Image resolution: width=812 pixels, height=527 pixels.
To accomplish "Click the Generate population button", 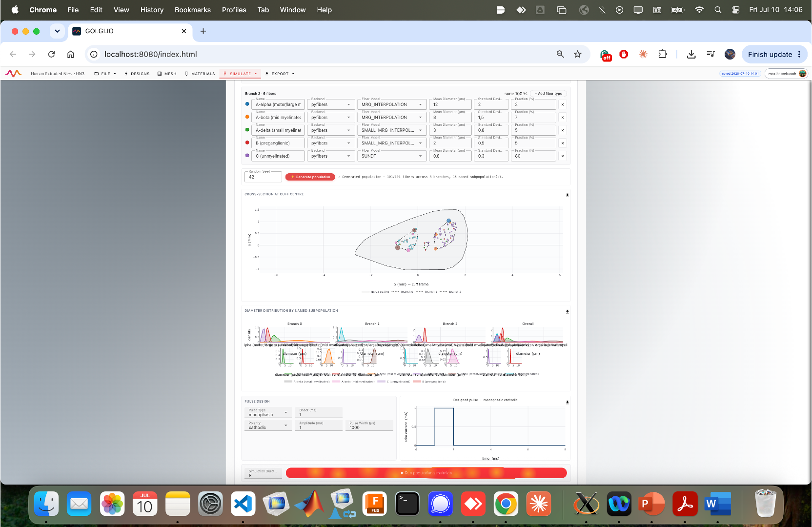I will tap(310, 177).
